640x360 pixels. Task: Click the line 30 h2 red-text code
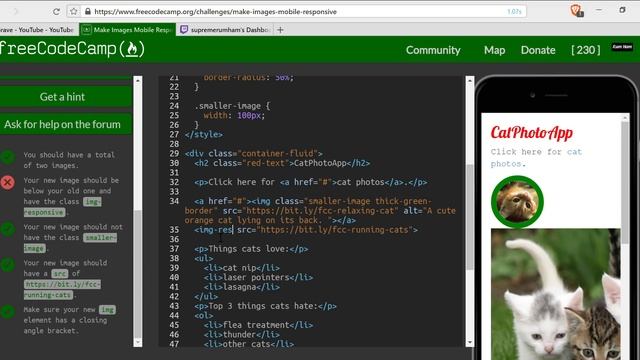[x=282, y=163]
